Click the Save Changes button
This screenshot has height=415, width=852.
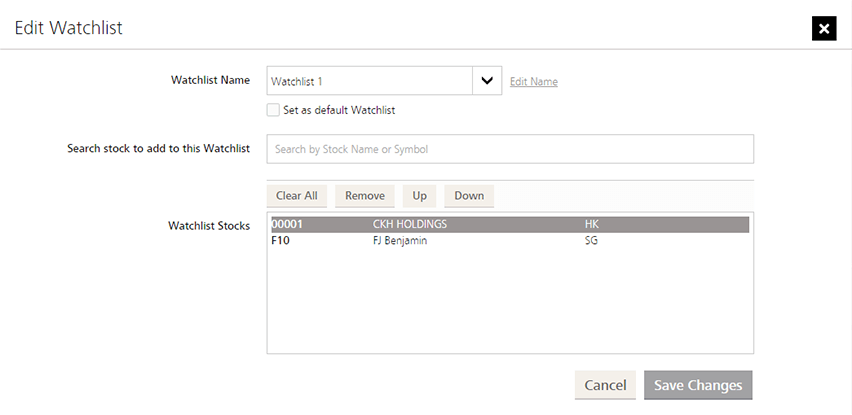(698, 385)
